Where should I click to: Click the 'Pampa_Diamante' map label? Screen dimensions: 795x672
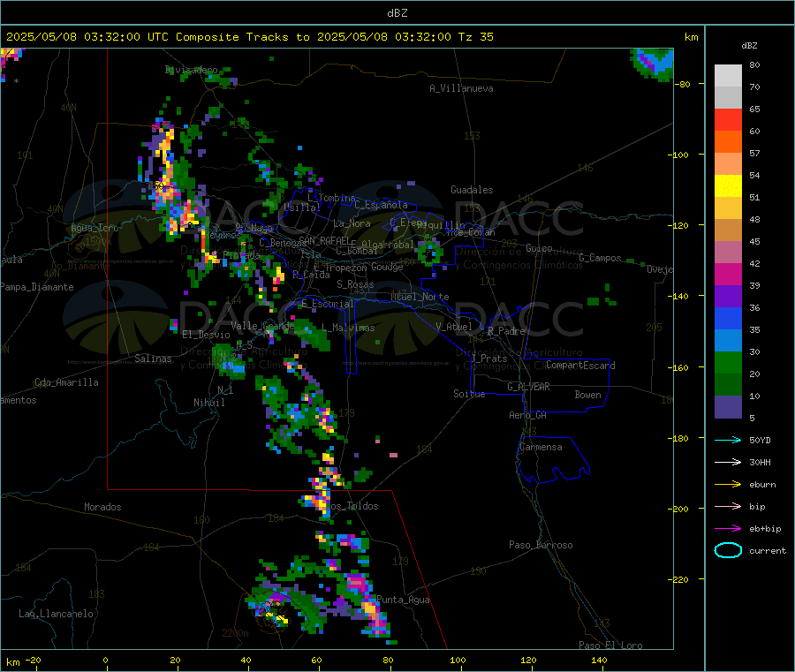37,287
